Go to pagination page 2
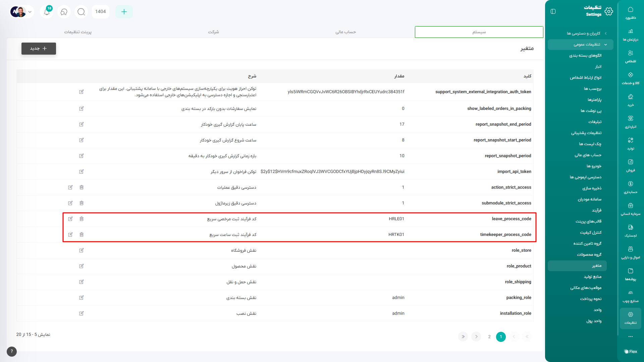This screenshot has width=644, height=362. pos(489,337)
